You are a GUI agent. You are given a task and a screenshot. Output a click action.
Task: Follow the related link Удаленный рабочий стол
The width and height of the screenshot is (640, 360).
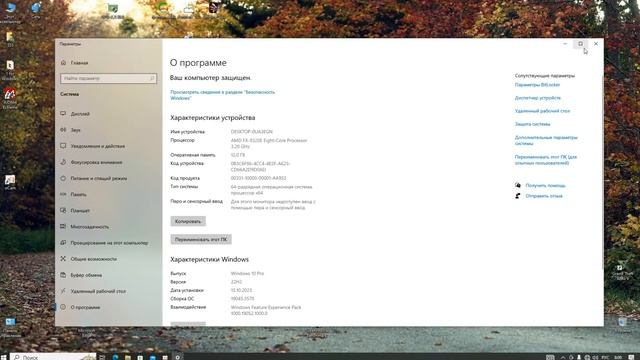tap(542, 111)
